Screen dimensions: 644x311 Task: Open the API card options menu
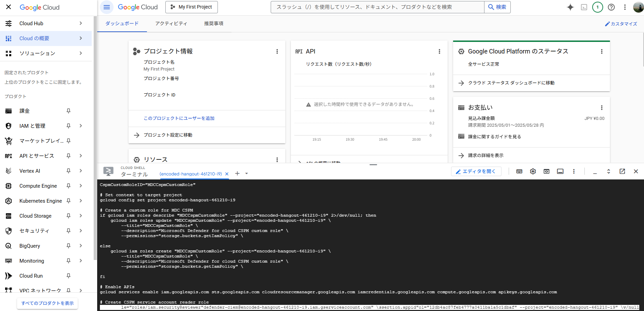point(439,51)
